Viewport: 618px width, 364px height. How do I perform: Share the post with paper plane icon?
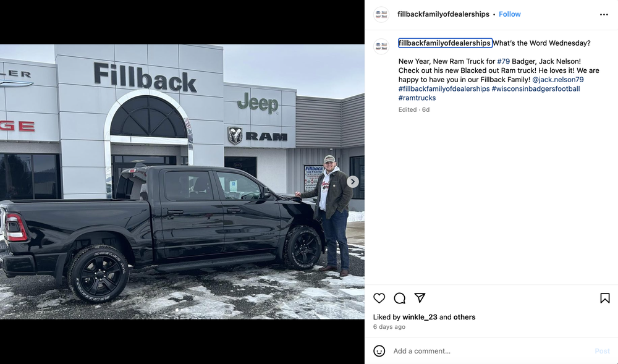[x=420, y=298]
